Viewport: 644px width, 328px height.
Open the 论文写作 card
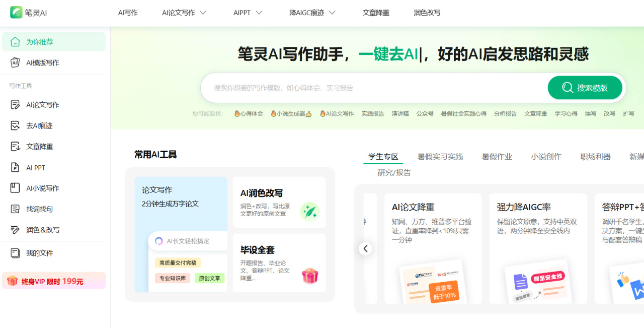181,234
